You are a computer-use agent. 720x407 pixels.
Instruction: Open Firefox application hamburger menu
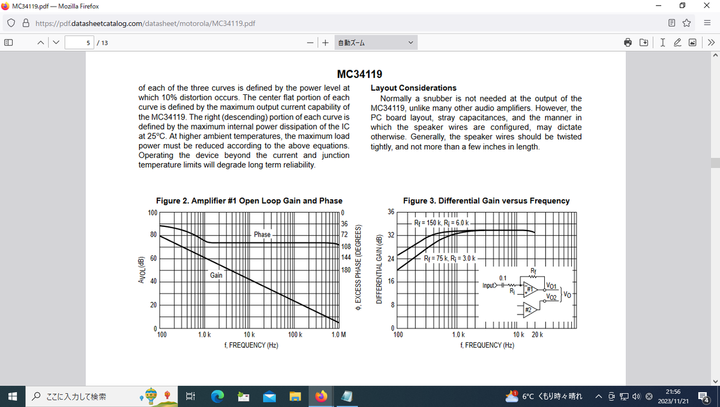707,22
